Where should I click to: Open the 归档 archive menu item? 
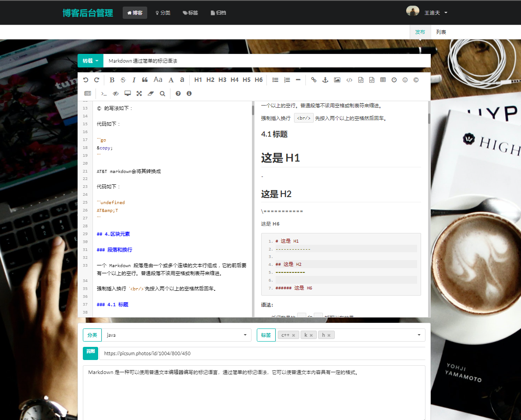tap(218, 13)
